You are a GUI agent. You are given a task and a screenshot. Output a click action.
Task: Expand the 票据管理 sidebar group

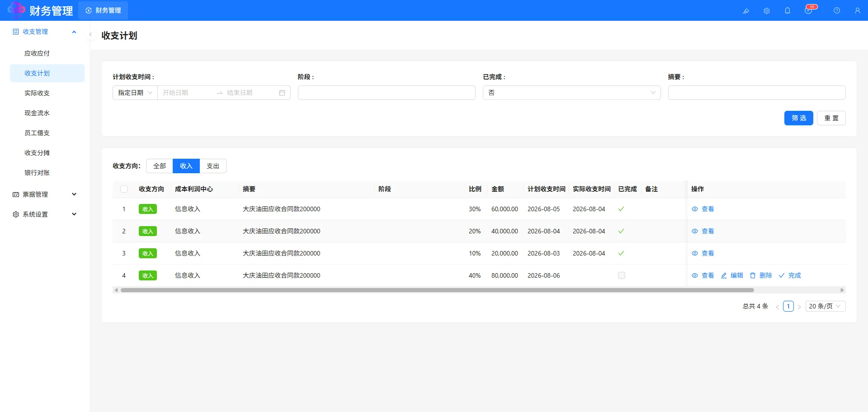(x=74, y=194)
